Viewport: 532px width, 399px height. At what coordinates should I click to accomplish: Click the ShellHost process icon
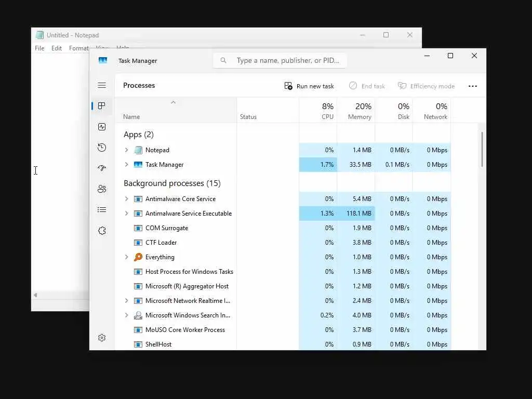click(138, 344)
